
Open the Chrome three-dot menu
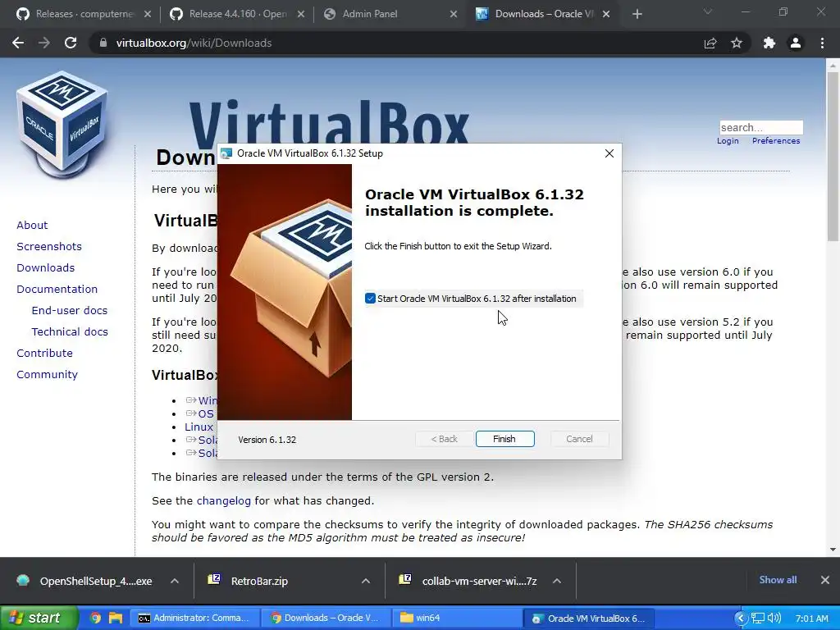pos(822,43)
